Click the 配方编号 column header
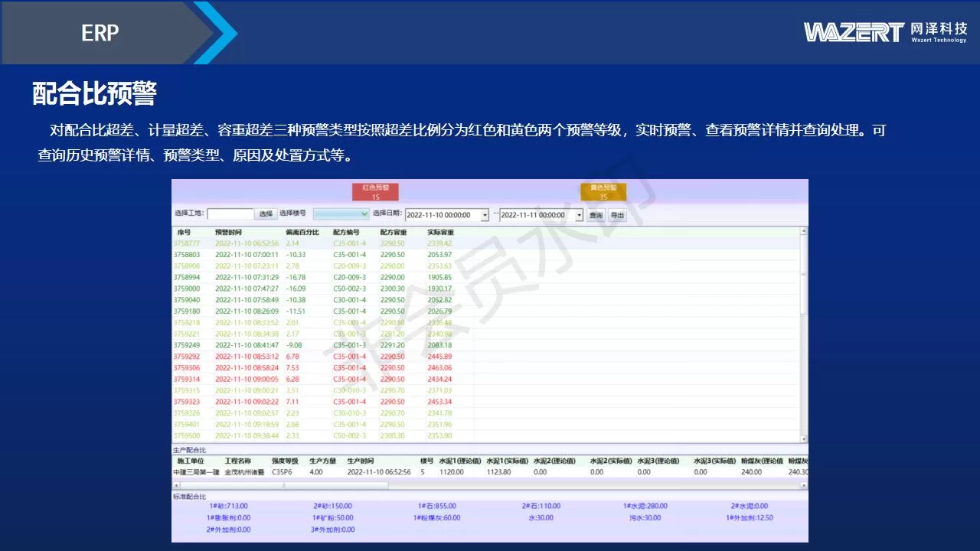This screenshot has height=551, width=980. (x=346, y=232)
